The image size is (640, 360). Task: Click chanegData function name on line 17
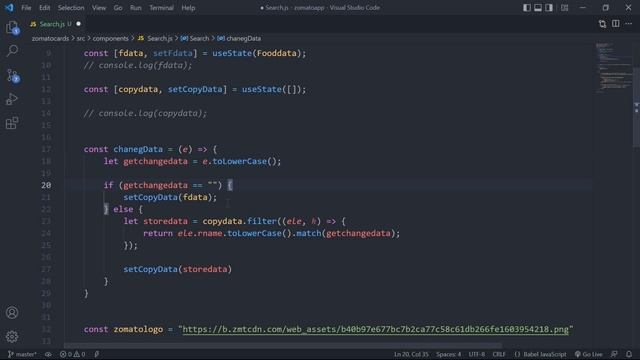[x=138, y=149]
